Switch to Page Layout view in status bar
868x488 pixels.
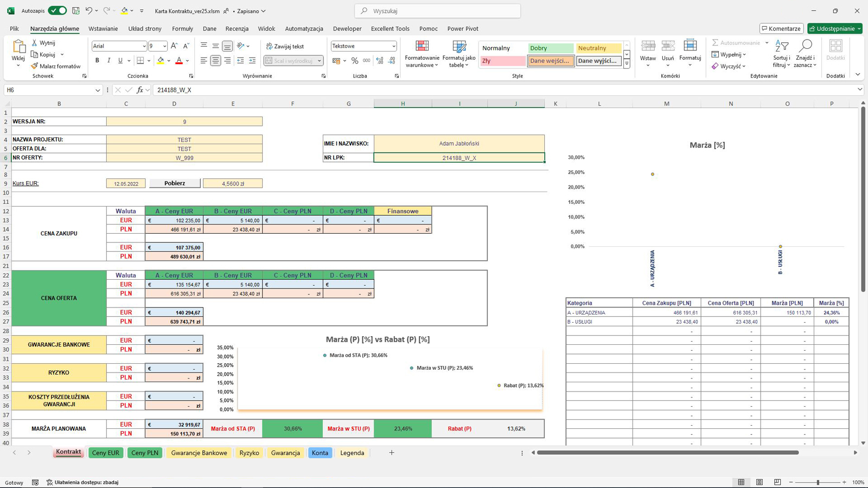(x=759, y=482)
